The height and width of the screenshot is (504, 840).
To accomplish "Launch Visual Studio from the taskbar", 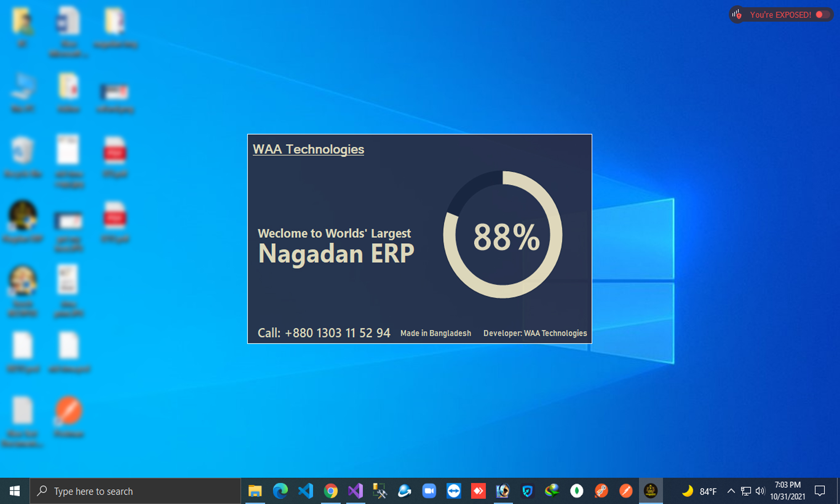I will click(356, 491).
